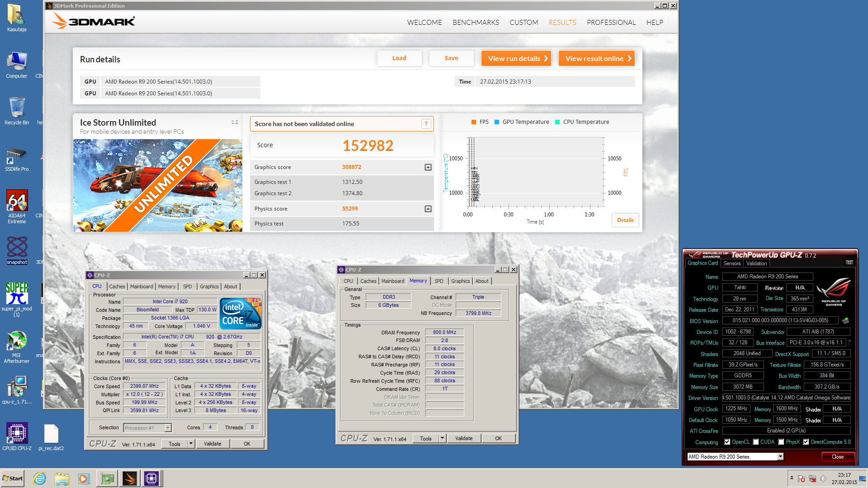This screenshot has width=868, height=488.
Task: Launch SSDlife Pro from desktop
Action: (17, 159)
